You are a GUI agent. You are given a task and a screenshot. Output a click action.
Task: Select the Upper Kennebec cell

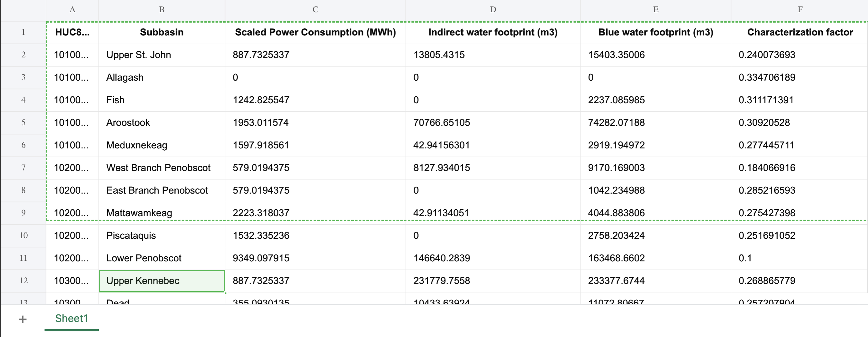tap(162, 281)
